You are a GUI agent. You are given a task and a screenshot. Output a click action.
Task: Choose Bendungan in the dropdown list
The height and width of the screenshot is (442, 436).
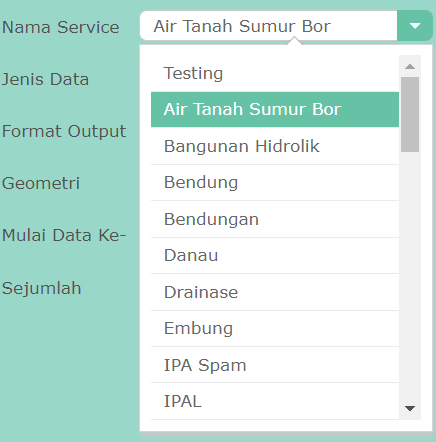point(275,219)
